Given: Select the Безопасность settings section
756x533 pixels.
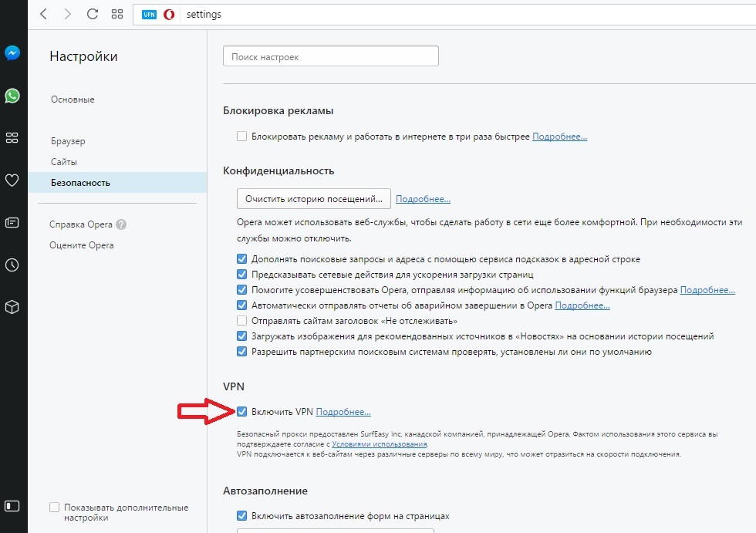Looking at the screenshot, I should point(117,183).
